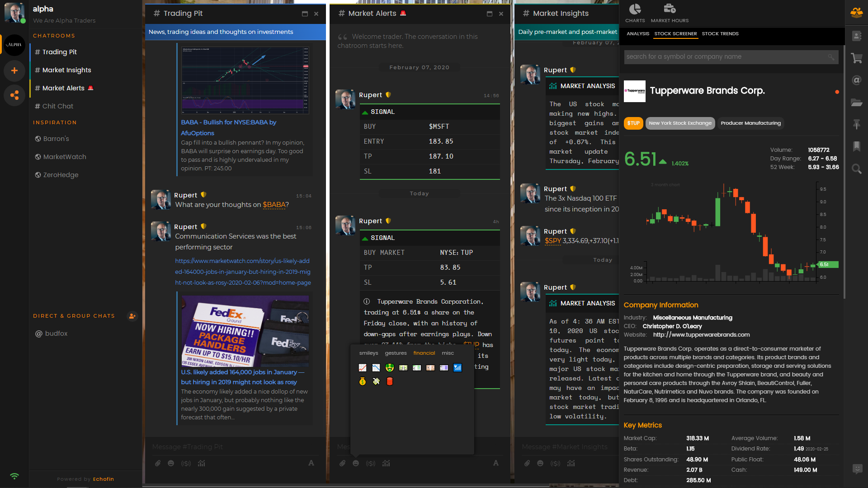The image size is (868, 488).
Task: Open the shopping cart icon in right sidebar
Action: click(x=856, y=58)
